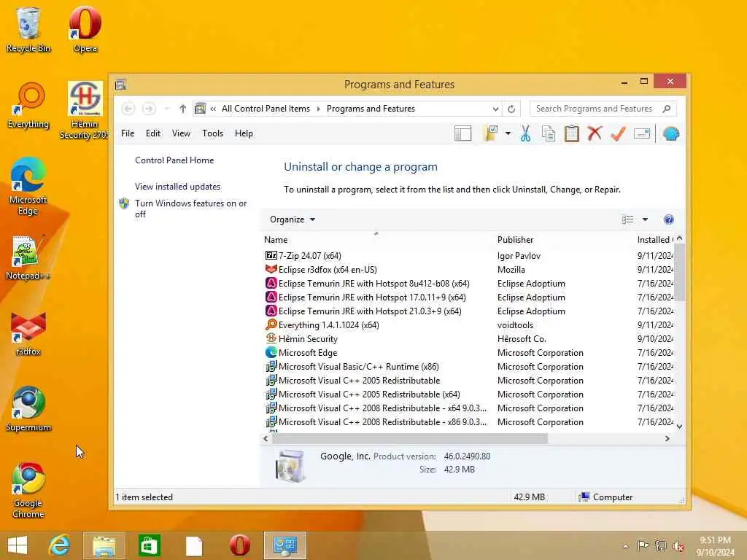Go to Control Panel Home
This screenshot has height=560, width=747.
pos(174,160)
